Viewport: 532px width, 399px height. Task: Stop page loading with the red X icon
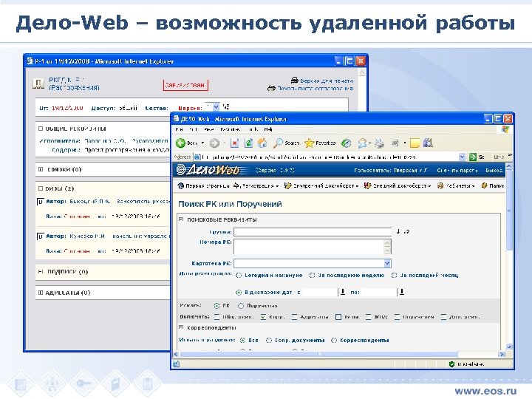pyautogui.click(x=234, y=143)
